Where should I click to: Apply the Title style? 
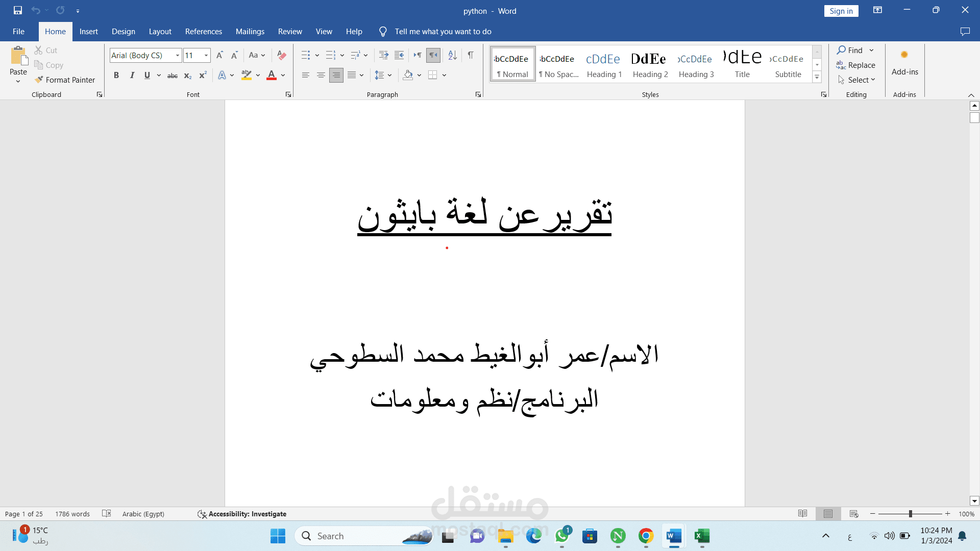click(x=742, y=64)
